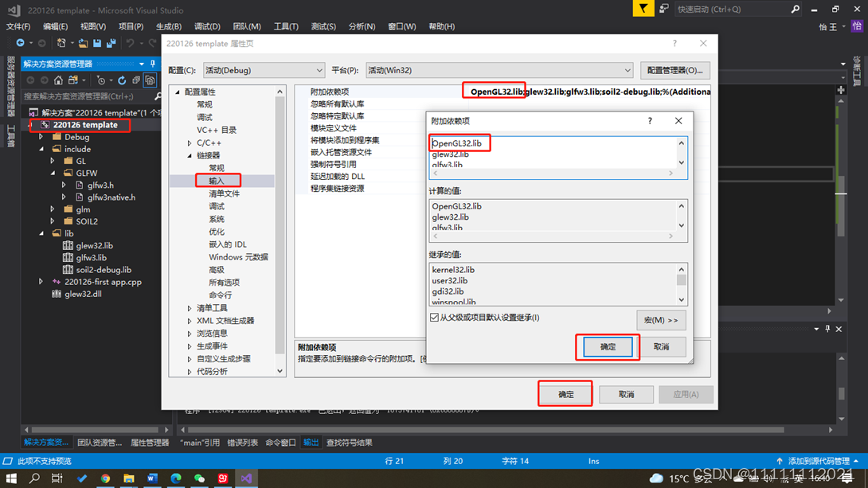The width and height of the screenshot is (868, 488).
Task: Switch to the 输出 tab
Action: point(311,443)
